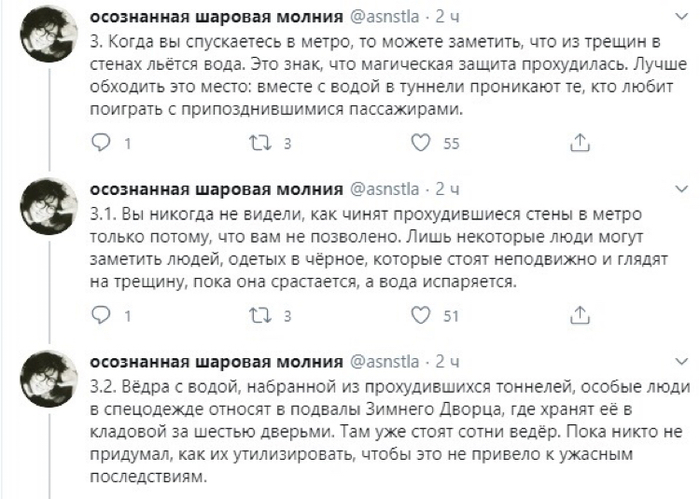The height and width of the screenshot is (499, 700).
Task: Share the first tweet via share icon
Action: pos(580,144)
